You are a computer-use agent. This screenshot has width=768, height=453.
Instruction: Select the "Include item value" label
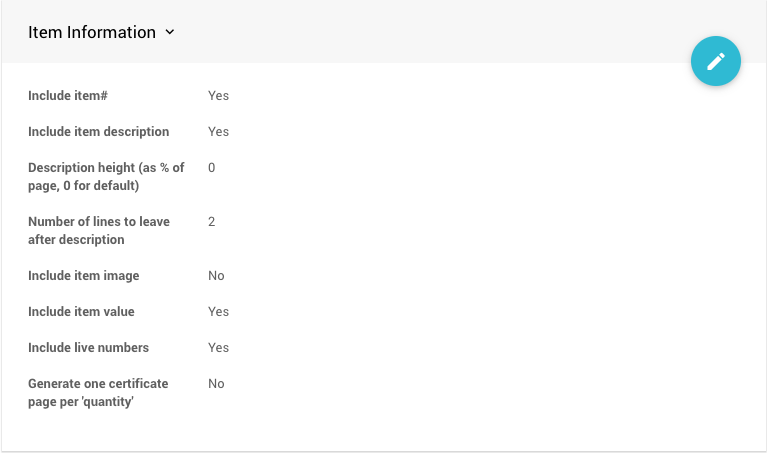coord(81,312)
